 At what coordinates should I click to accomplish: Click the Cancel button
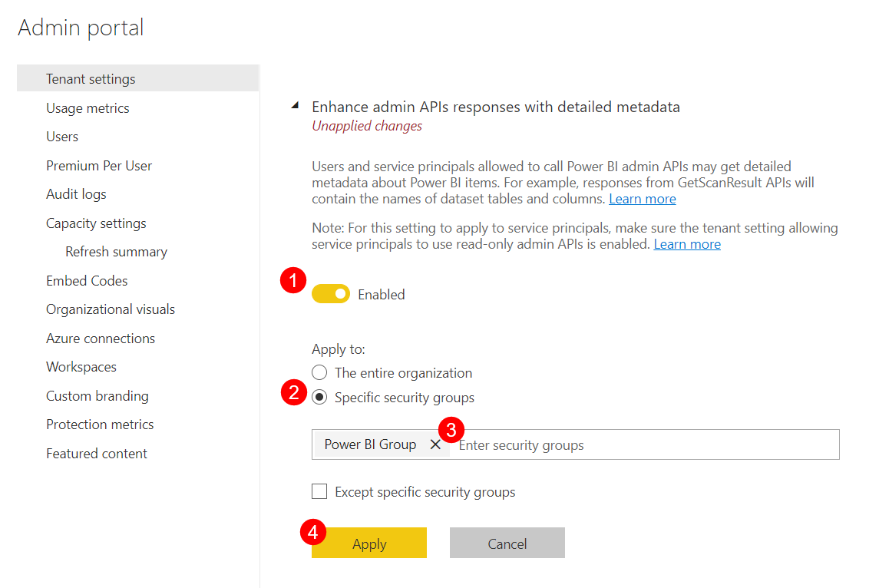[x=507, y=543]
